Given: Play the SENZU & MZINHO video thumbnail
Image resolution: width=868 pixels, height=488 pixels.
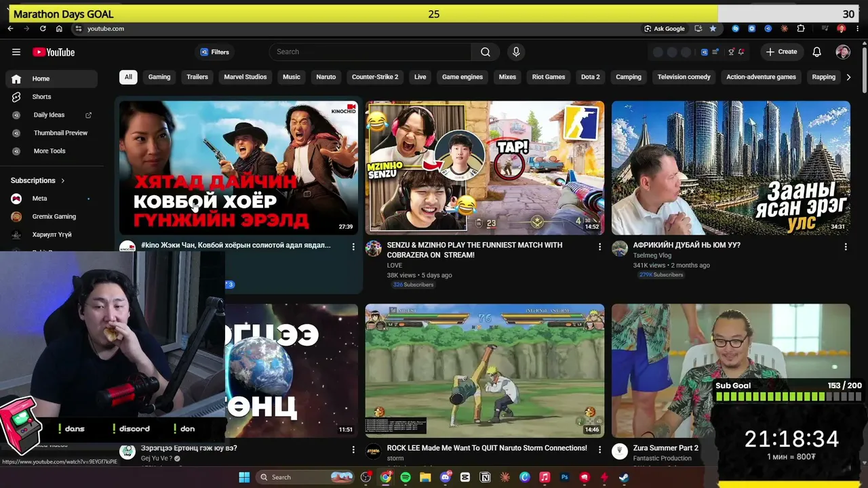Looking at the screenshot, I should [485, 168].
